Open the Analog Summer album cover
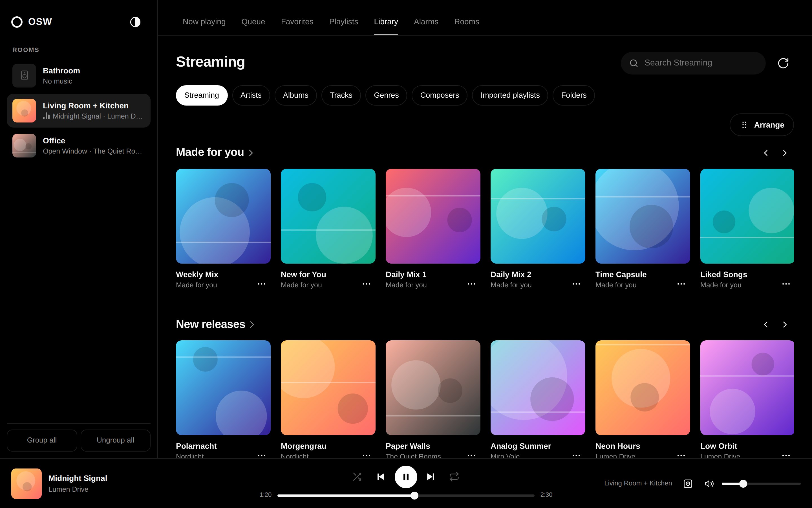 [538, 388]
